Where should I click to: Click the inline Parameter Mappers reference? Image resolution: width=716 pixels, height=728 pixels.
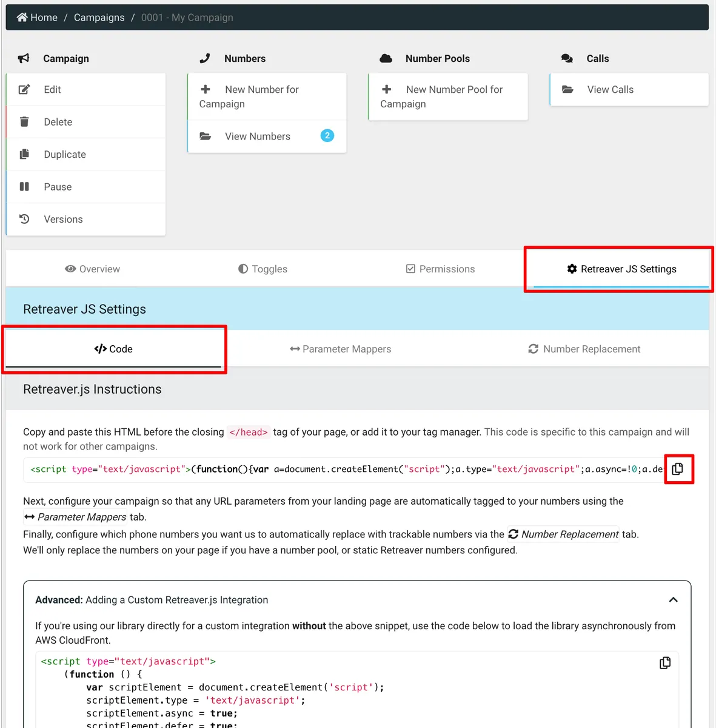coord(75,517)
